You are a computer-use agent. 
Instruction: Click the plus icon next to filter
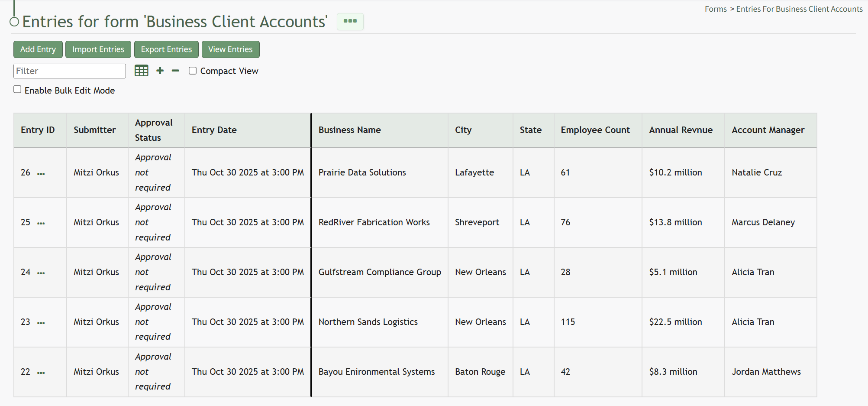[160, 71]
